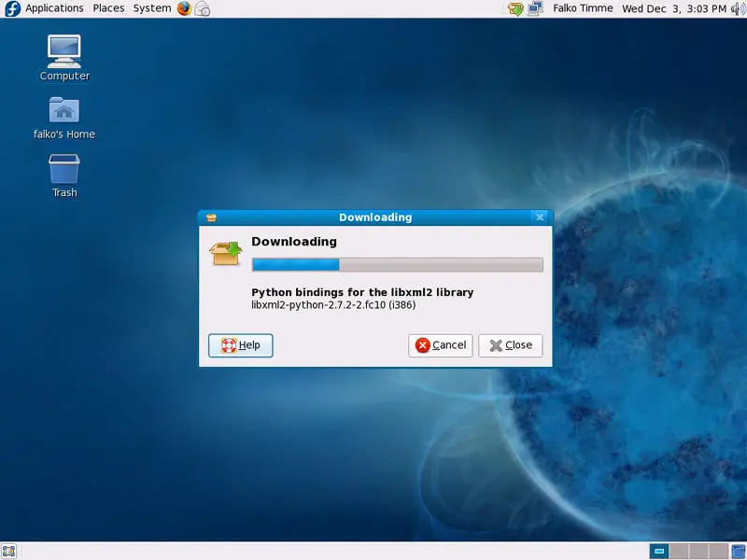Cancel the download
747x560 pixels.
(x=440, y=345)
